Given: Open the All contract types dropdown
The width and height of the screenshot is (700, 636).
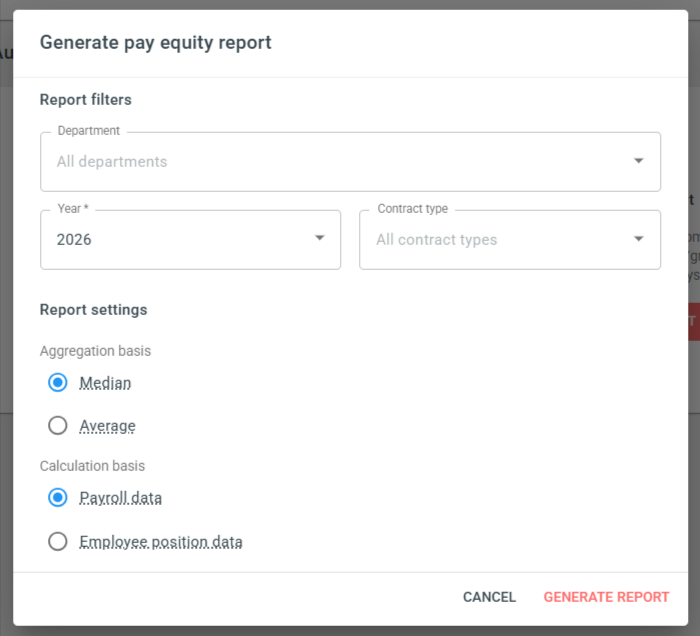Looking at the screenshot, I should pos(510,240).
